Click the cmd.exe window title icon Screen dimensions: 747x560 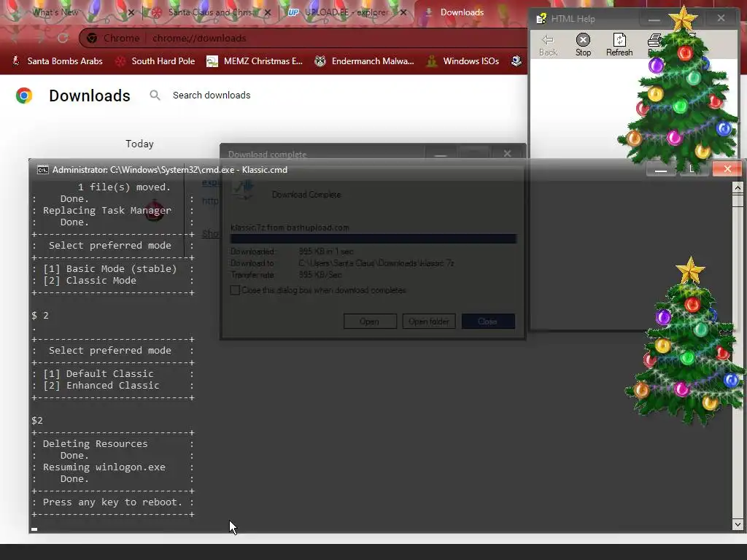(x=43, y=170)
